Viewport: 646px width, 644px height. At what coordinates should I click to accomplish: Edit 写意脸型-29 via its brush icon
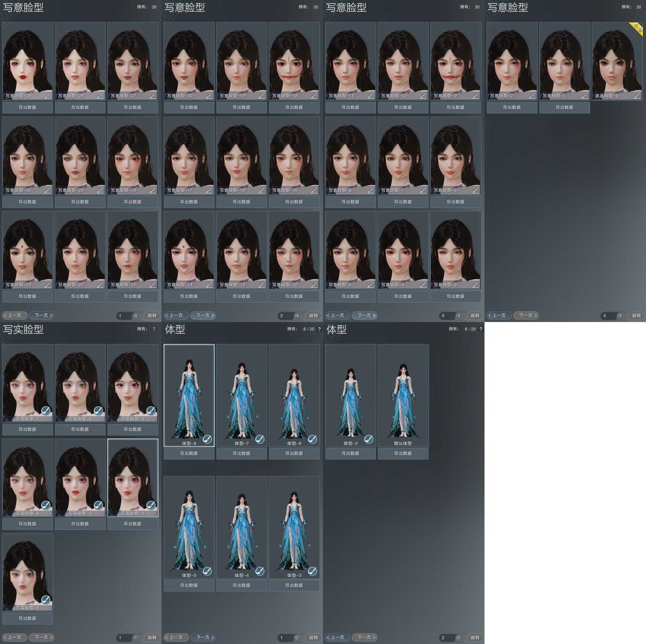point(48,95)
